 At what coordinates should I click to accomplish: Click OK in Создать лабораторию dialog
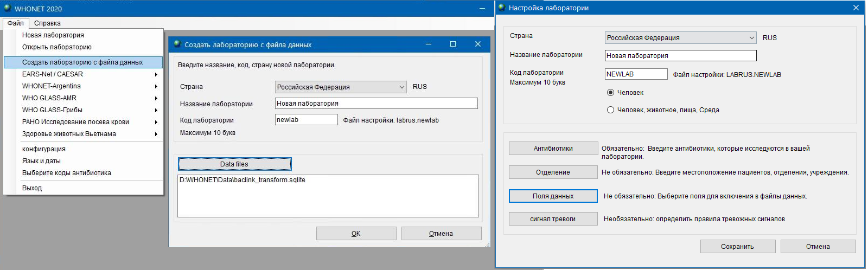point(356,234)
